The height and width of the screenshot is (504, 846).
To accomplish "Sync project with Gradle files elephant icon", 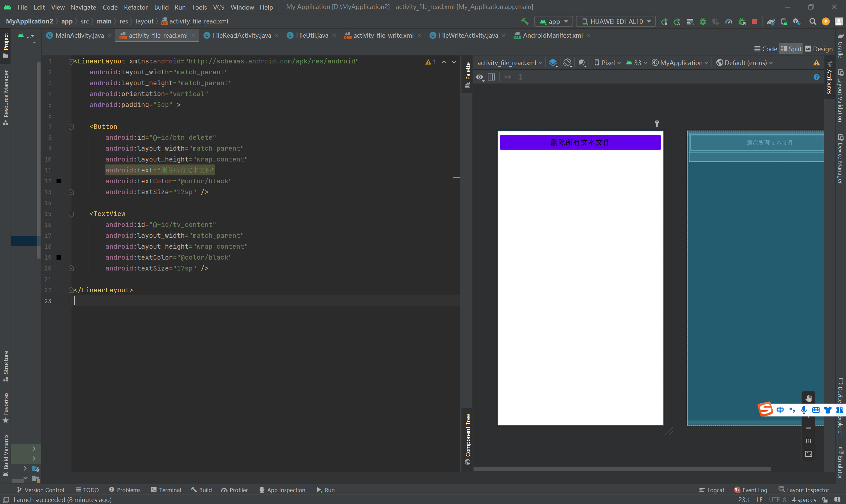I will [771, 21].
